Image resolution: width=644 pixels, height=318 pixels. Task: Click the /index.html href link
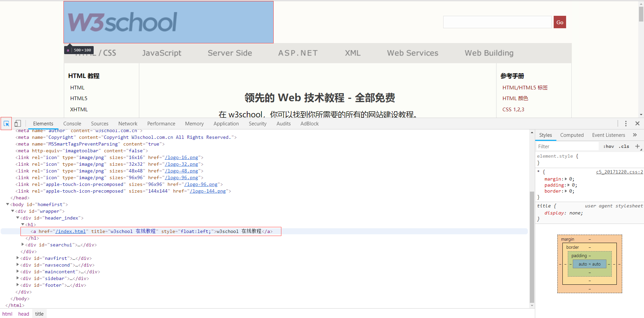[71, 231]
